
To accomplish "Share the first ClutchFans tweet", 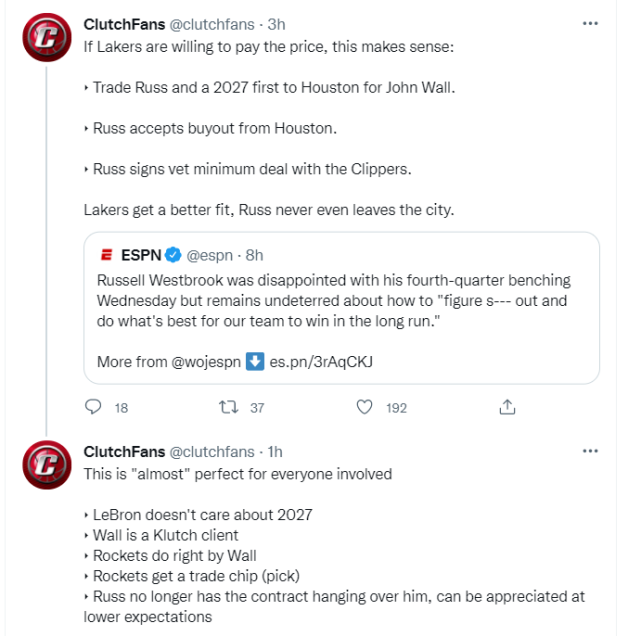I will 507,407.
